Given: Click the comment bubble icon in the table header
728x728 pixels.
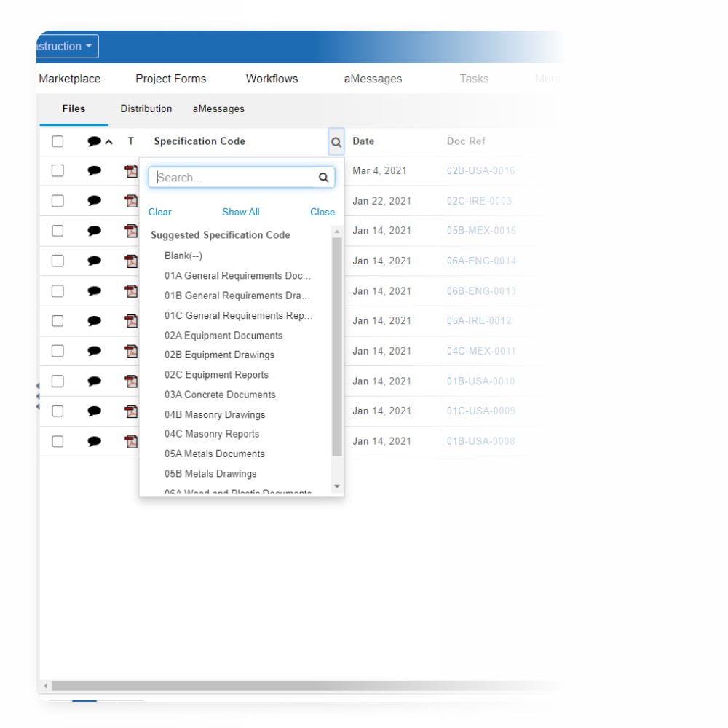Looking at the screenshot, I should coord(94,141).
